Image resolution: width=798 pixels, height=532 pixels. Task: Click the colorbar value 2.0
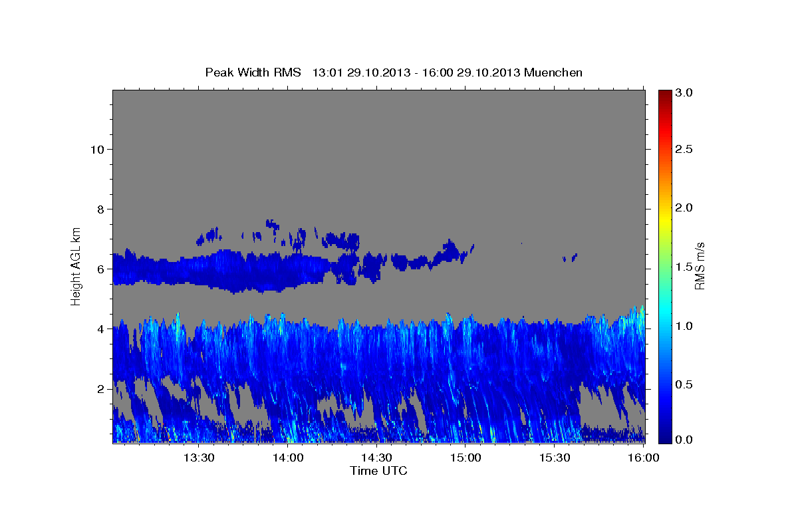pos(685,208)
